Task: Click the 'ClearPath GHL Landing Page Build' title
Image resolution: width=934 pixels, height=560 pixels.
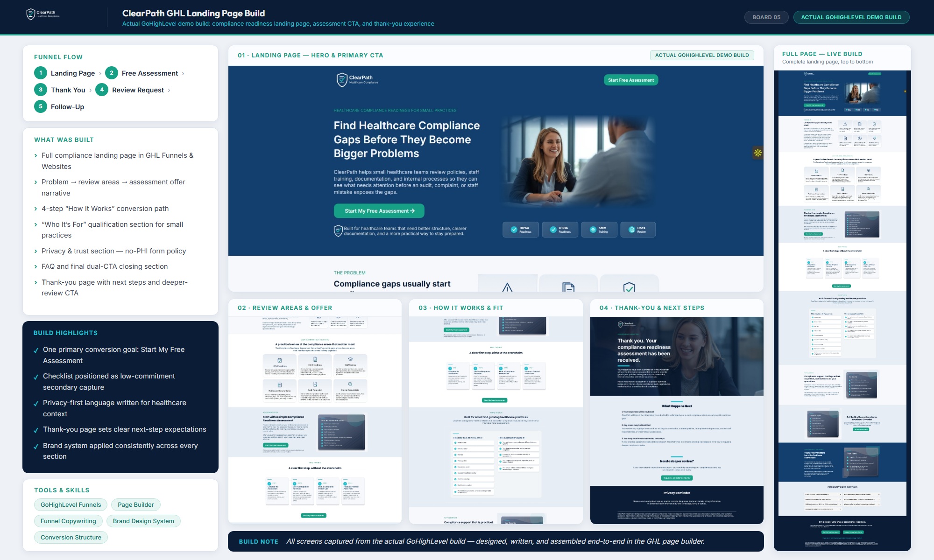Action: 193,13
